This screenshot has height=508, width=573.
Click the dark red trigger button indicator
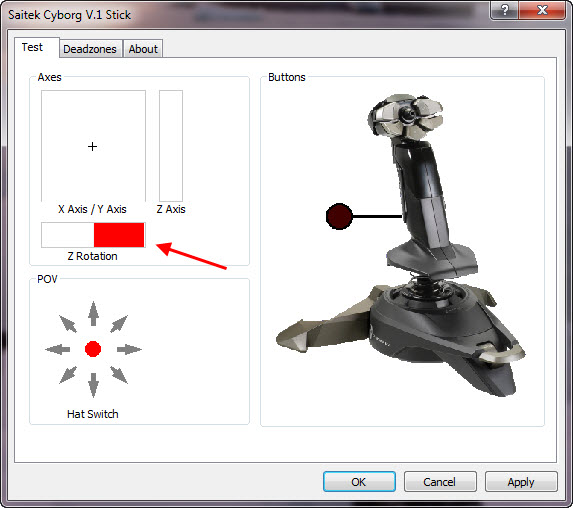click(339, 216)
